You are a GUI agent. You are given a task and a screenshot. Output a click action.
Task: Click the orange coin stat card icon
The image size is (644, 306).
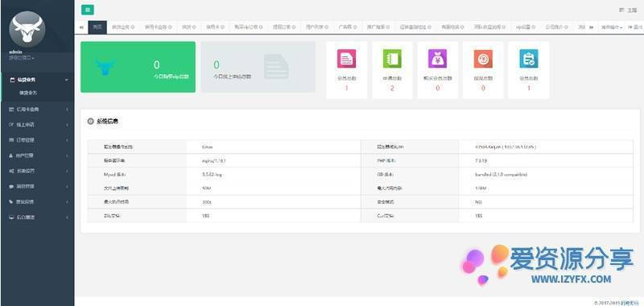[x=483, y=58]
